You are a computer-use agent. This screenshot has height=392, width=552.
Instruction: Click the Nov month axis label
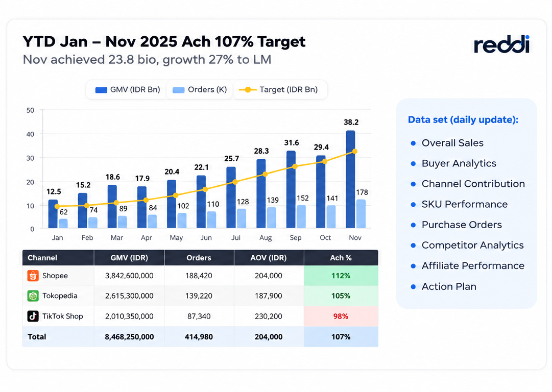pyautogui.click(x=355, y=237)
